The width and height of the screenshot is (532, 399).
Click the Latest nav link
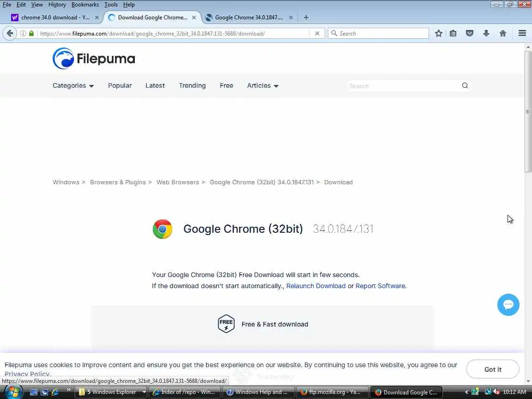coord(155,85)
